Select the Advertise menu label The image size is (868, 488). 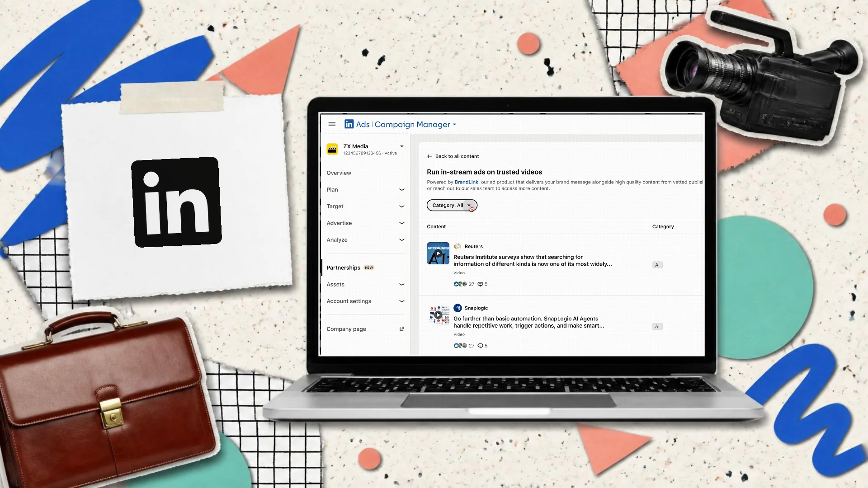click(x=339, y=223)
